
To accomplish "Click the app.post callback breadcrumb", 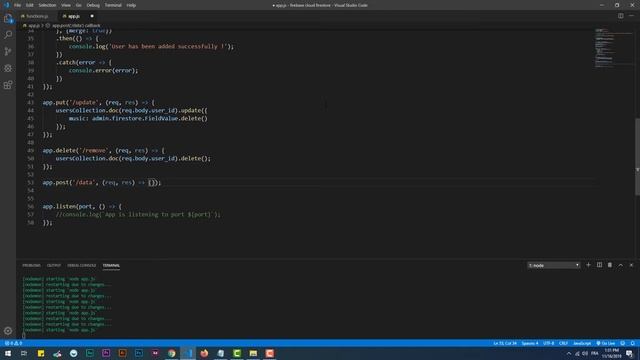I will 76,25.
